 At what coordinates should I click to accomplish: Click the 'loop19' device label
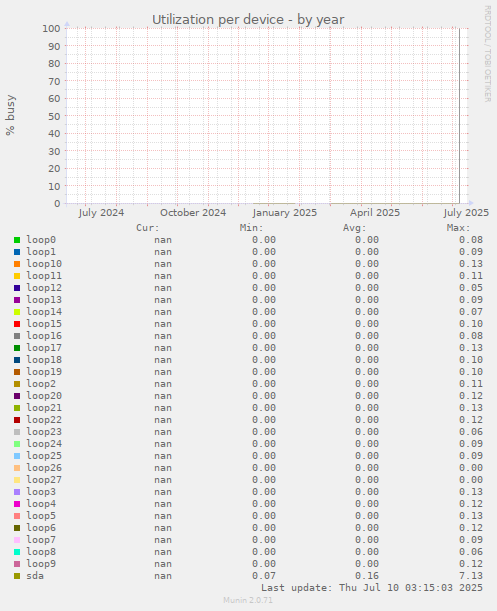[44, 372]
